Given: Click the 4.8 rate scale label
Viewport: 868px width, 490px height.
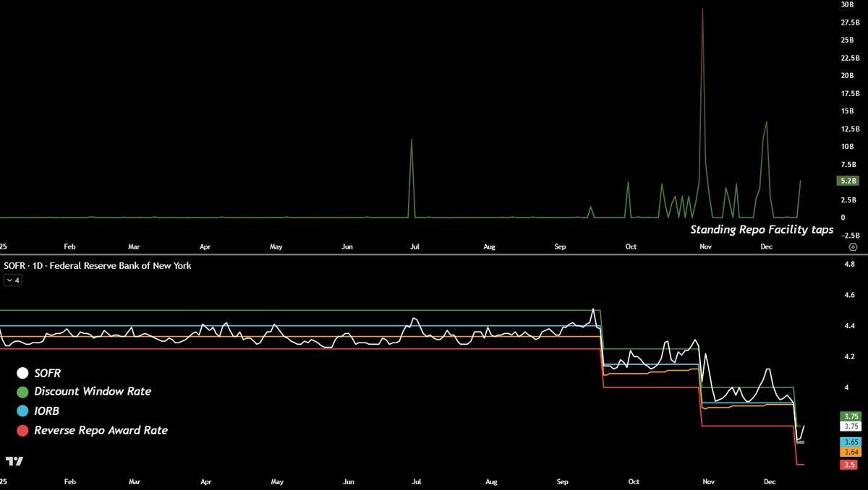Looking at the screenshot, I should click(x=849, y=265).
